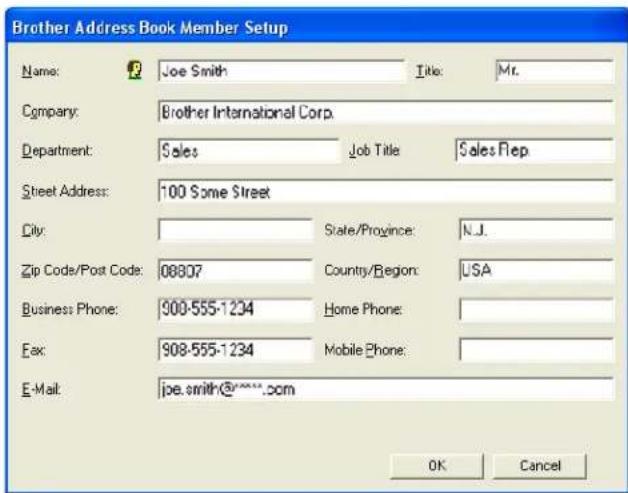Click the State/Province: label
The height and width of the screenshot is (493, 628).
[x=369, y=230]
